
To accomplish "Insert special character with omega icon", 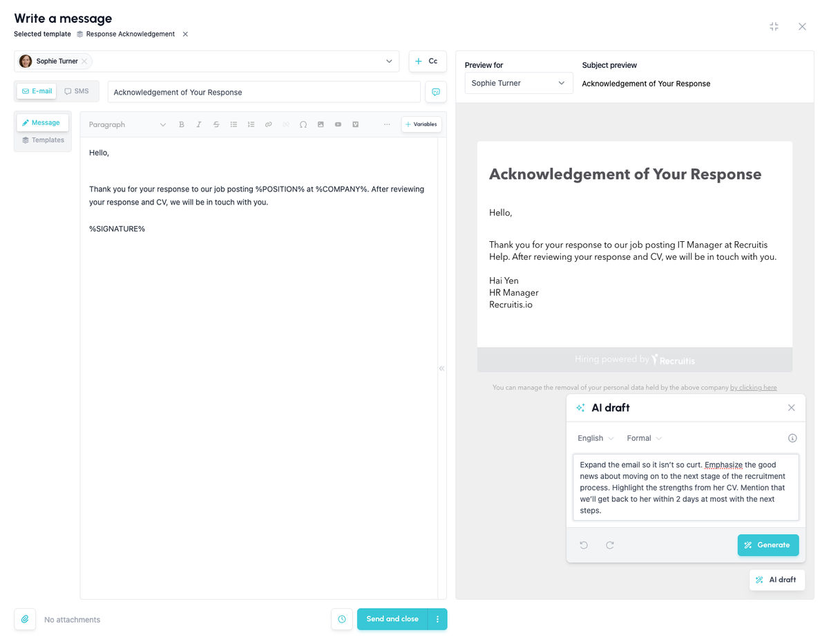I will tap(303, 124).
